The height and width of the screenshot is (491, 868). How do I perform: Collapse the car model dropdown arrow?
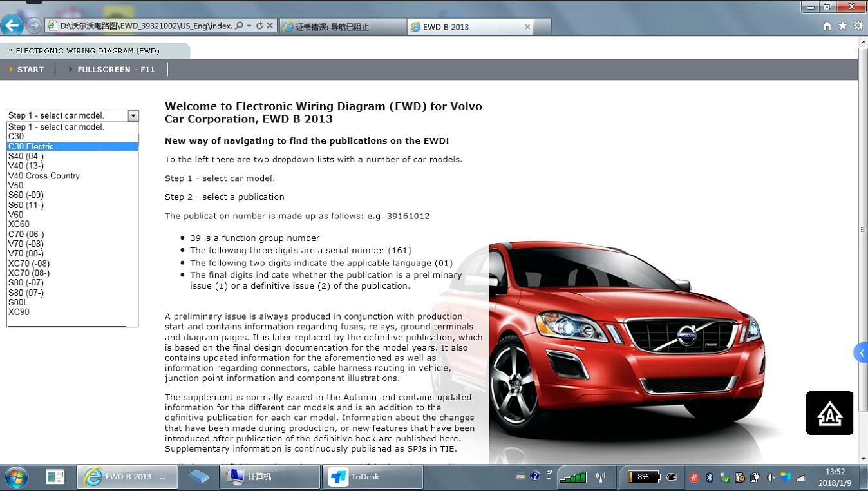pyautogui.click(x=133, y=116)
